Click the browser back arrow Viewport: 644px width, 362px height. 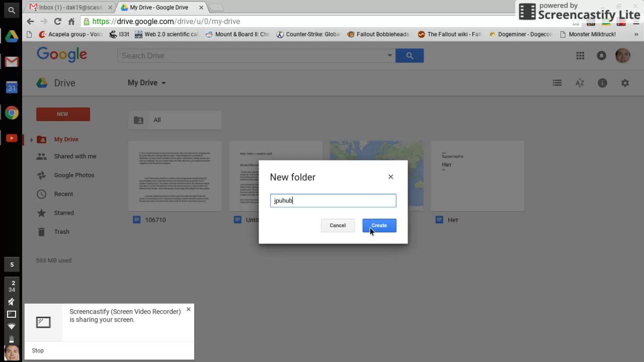click(x=30, y=22)
